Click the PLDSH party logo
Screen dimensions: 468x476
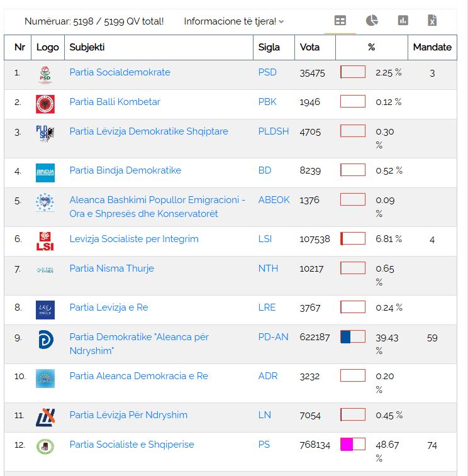(x=45, y=133)
